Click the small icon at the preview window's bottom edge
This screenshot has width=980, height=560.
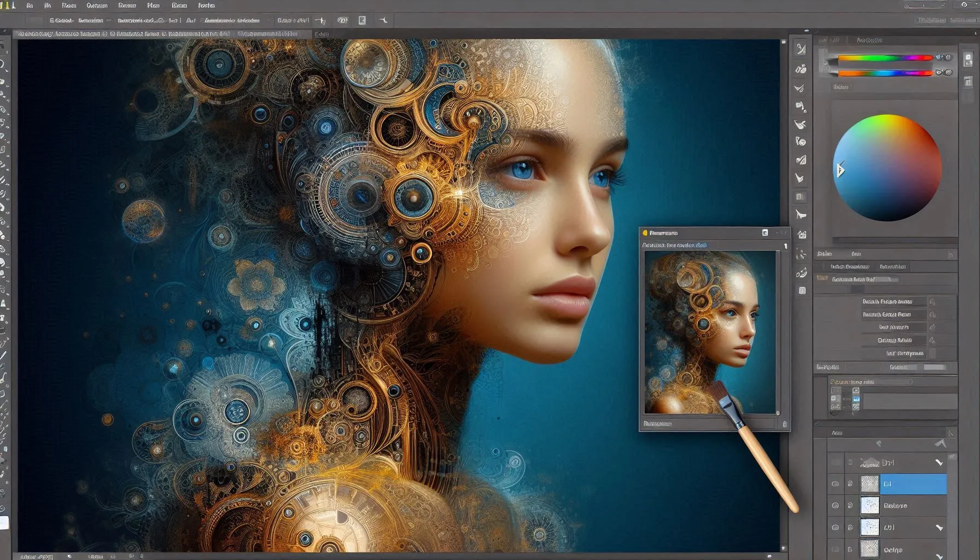click(x=785, y=424)
